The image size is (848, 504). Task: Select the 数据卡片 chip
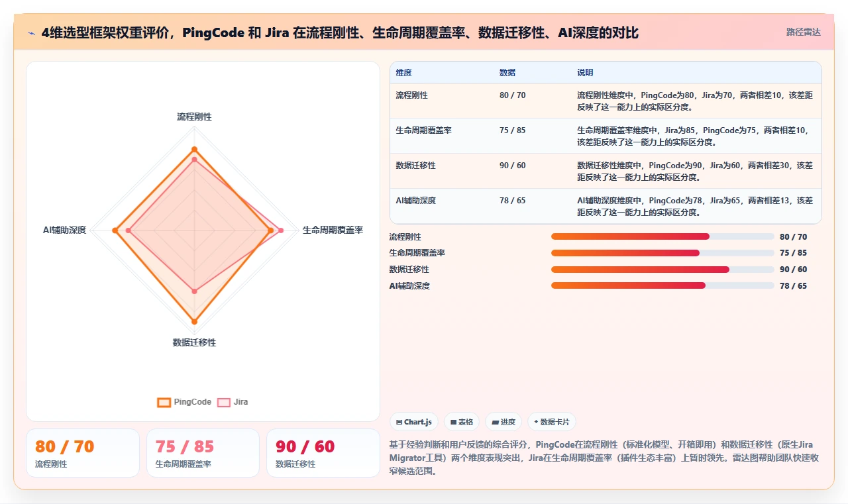tap(552, 422)
